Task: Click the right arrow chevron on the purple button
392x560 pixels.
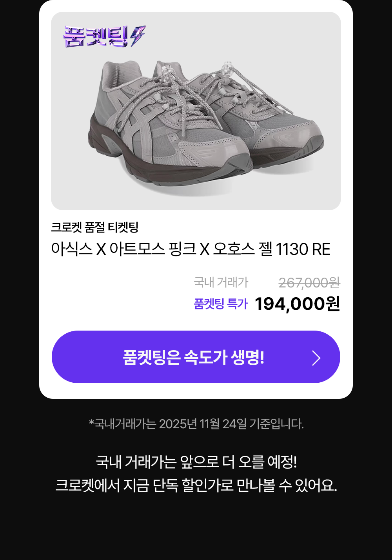Action: [316, 358]
